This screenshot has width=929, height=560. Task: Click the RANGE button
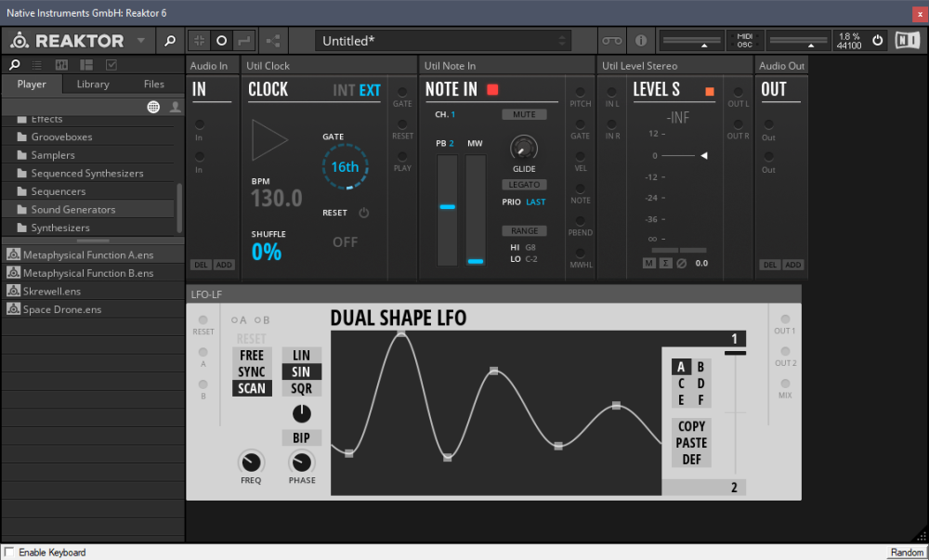(x=524, y=231)
